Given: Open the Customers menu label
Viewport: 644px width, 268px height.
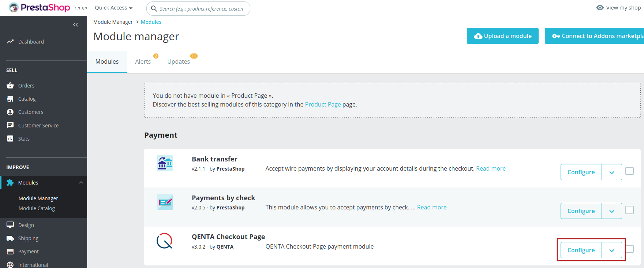Looking at the screenshot, I should coord(31,112).
